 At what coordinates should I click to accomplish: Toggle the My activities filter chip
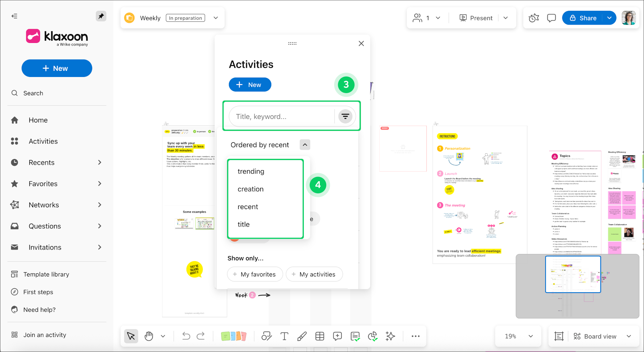tap(314, 274)
